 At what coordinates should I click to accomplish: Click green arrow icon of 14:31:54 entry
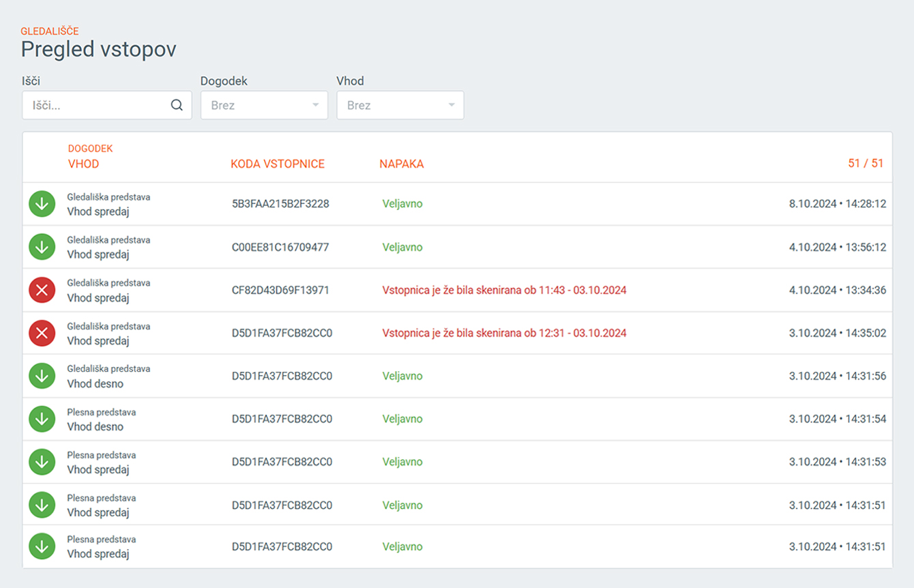point(42,419)
